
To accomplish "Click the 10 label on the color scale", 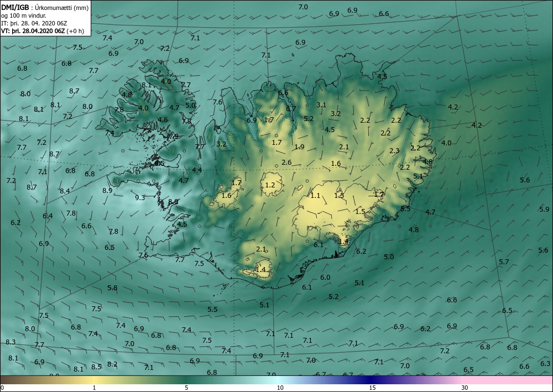I will tap(280, 388).
